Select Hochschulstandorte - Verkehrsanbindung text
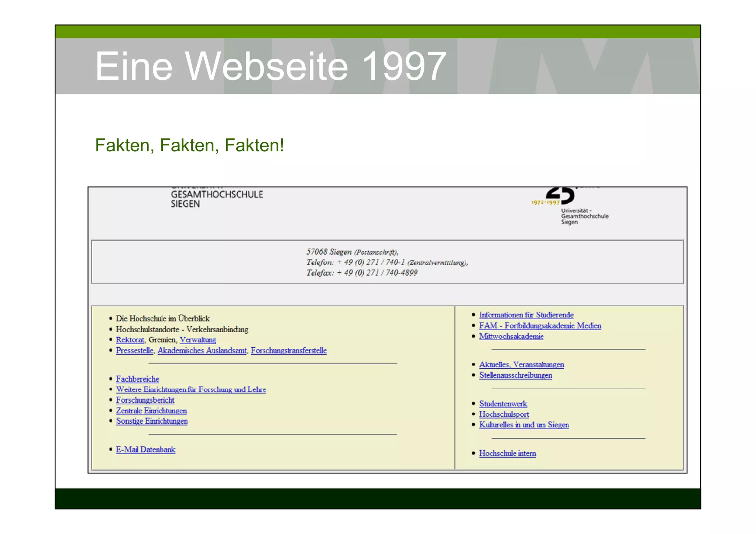This screenshot has height=534, width=756. 182,330
